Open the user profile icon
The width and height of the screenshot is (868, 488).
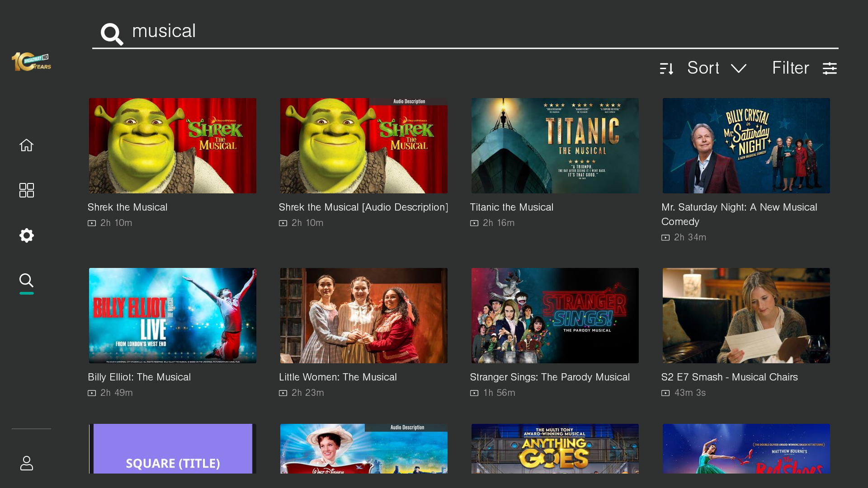click(26, 463)
